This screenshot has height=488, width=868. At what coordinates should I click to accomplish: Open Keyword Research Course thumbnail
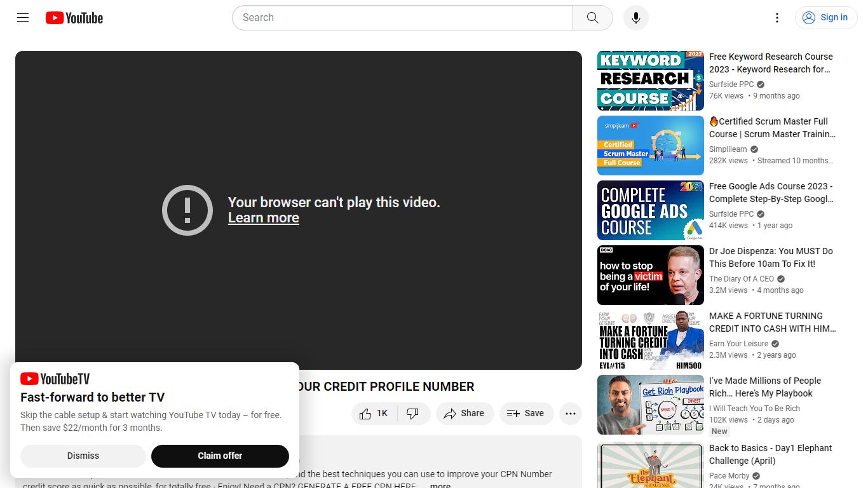point(651,81)
